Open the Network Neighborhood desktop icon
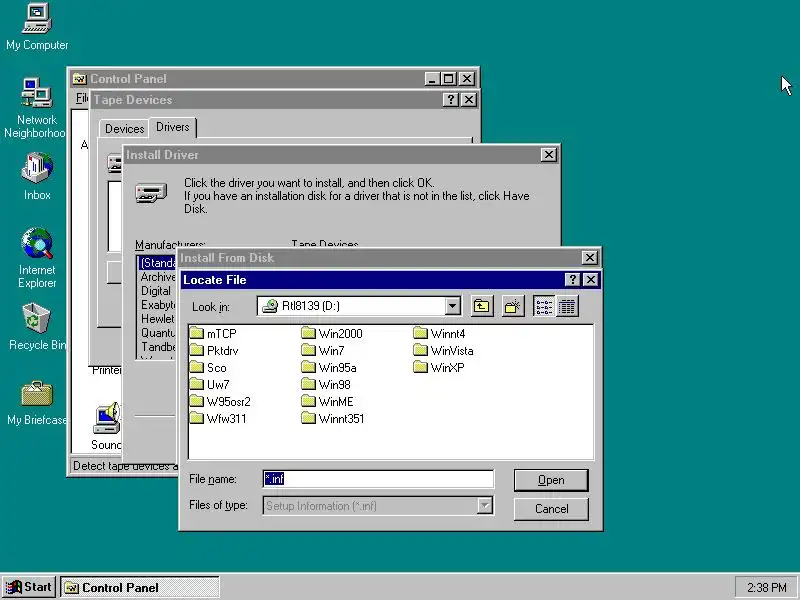 (x=36, y=108)
